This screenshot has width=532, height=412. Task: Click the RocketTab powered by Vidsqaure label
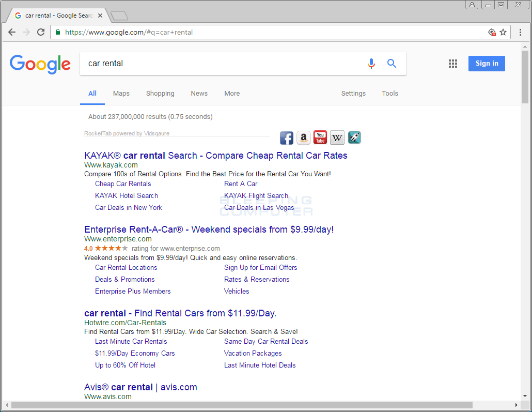127,133
